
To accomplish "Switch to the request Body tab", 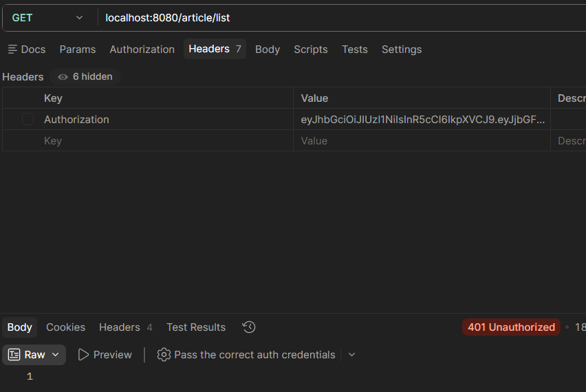I will [268, 50].
